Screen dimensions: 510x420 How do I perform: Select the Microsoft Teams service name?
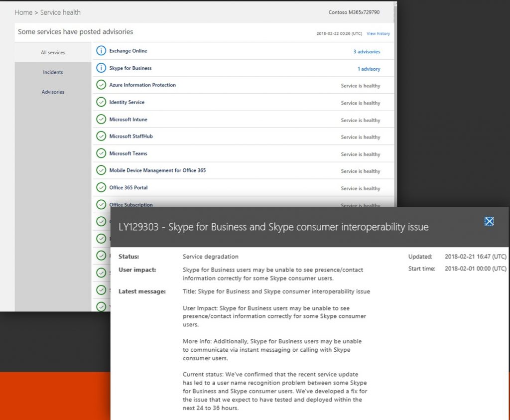tap(128, 153)
